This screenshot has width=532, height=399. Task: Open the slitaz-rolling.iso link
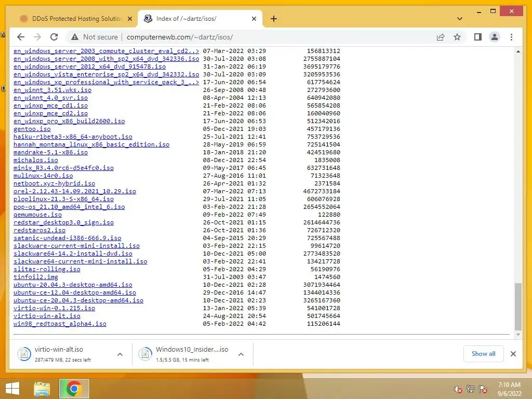click(x=47, y=270)
